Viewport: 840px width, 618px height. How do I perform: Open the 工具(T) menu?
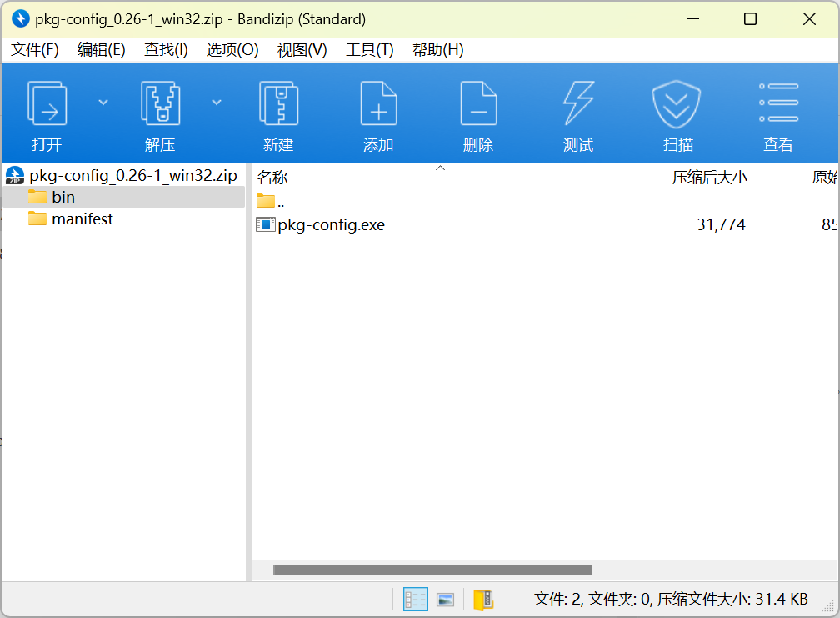click(x=370, y=50)
